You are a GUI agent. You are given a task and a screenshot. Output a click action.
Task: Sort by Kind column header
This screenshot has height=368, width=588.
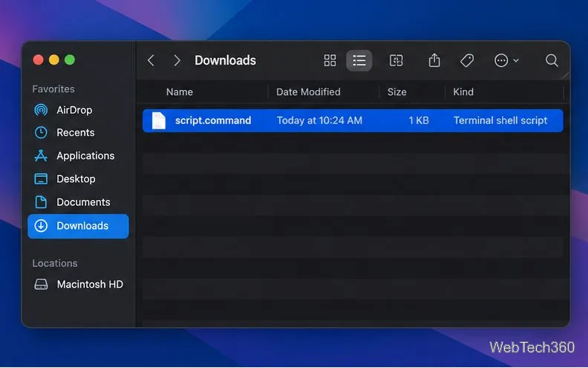(x=463, y=92)
